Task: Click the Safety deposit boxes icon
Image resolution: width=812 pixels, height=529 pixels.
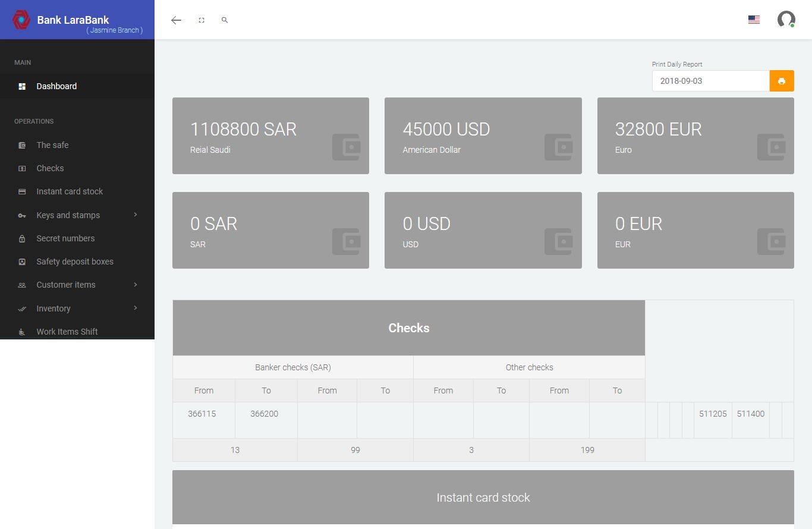Action: [x=22, y=262]
